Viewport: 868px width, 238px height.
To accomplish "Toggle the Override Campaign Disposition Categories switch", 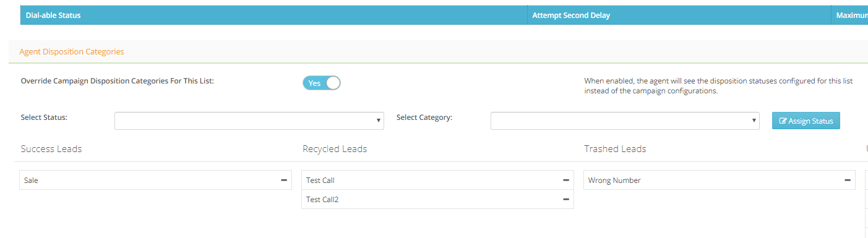I will coord(322,83).
